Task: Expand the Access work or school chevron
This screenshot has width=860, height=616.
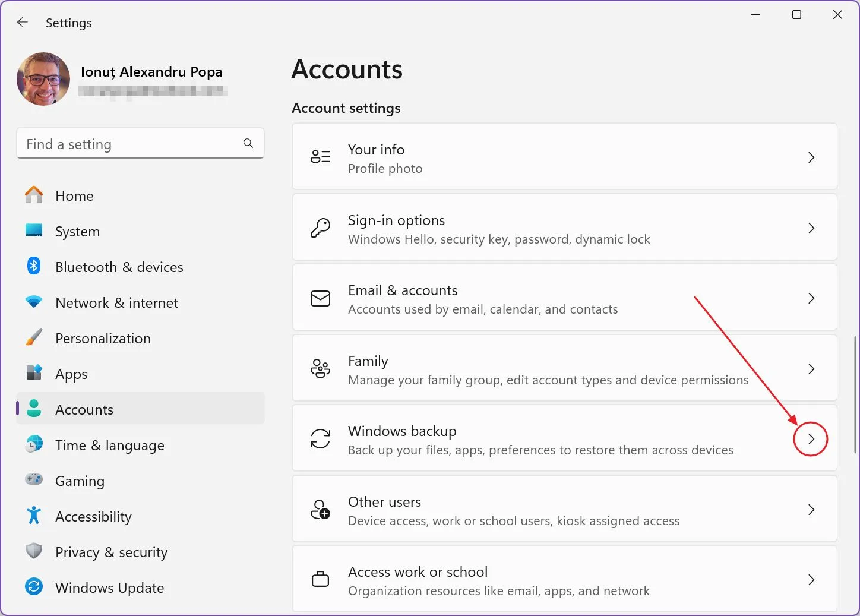Action: coord(811,580)
